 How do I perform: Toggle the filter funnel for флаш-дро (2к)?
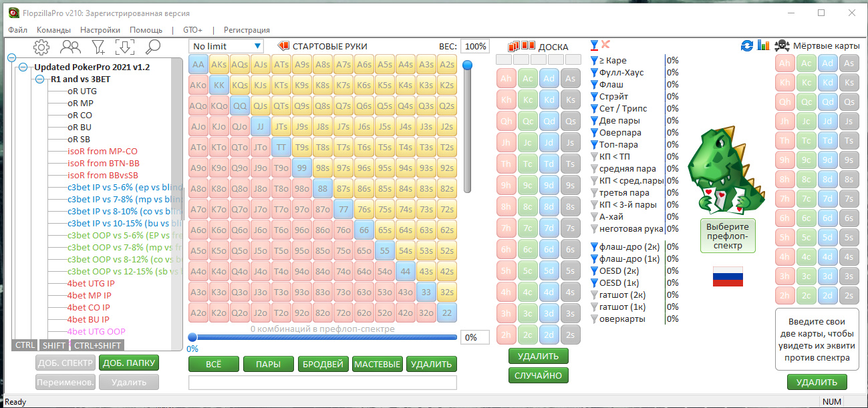(x=594, y=246)
